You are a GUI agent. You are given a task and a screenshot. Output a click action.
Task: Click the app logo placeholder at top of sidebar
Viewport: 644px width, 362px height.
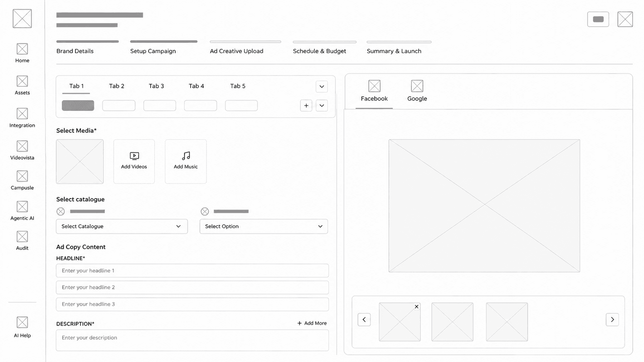tap(22, 18)
